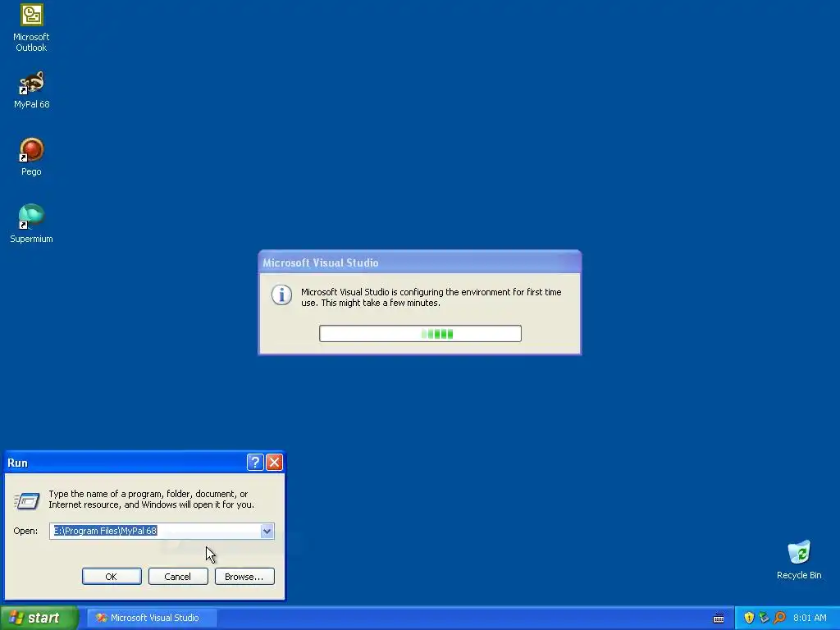
Task: Confirm the Run dialog with OK
Action: (112, 577)
